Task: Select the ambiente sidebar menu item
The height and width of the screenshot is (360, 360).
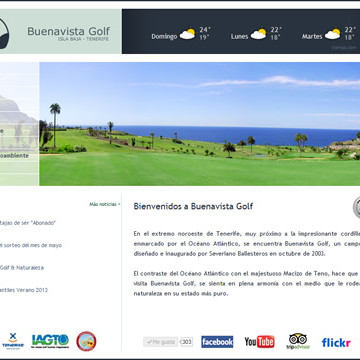Action: point(14,156)
